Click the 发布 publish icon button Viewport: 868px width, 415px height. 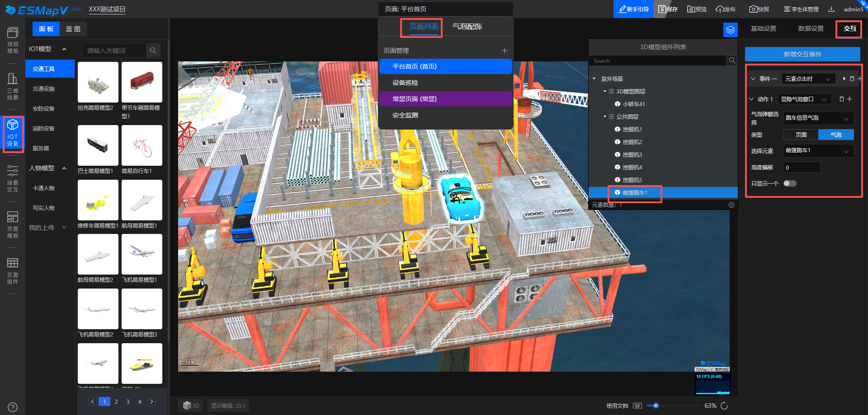tap(726, 9)
